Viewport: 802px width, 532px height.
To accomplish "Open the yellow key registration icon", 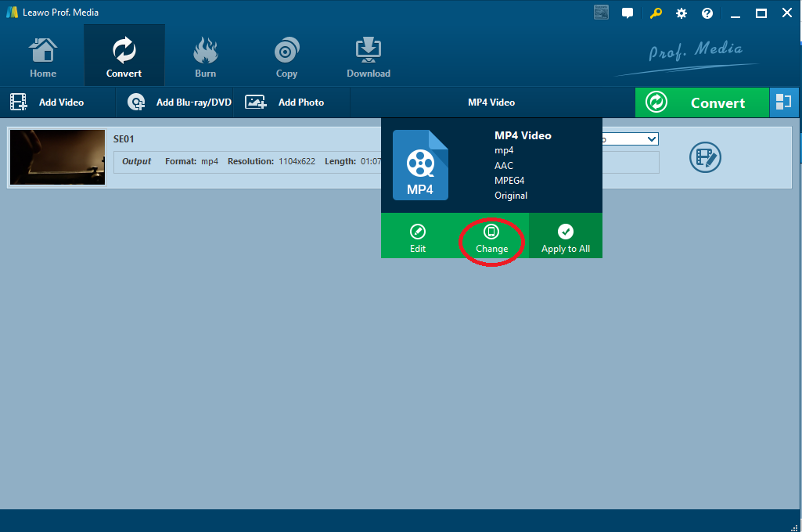I will 655,13.
